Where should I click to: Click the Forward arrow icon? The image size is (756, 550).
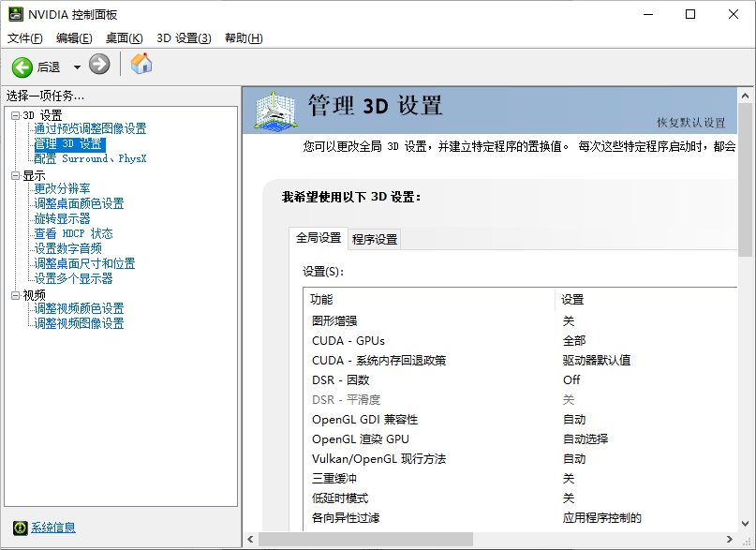[x=99, y=65]
